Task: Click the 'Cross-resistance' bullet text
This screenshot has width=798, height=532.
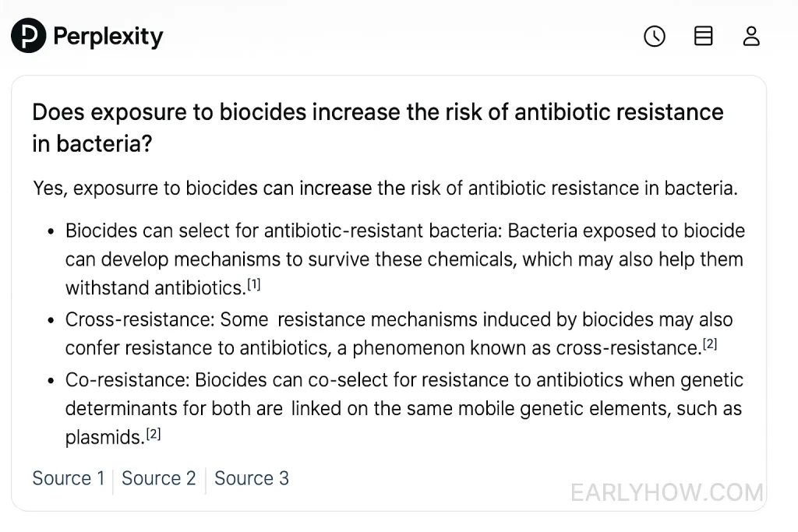Action: (398, 333)
